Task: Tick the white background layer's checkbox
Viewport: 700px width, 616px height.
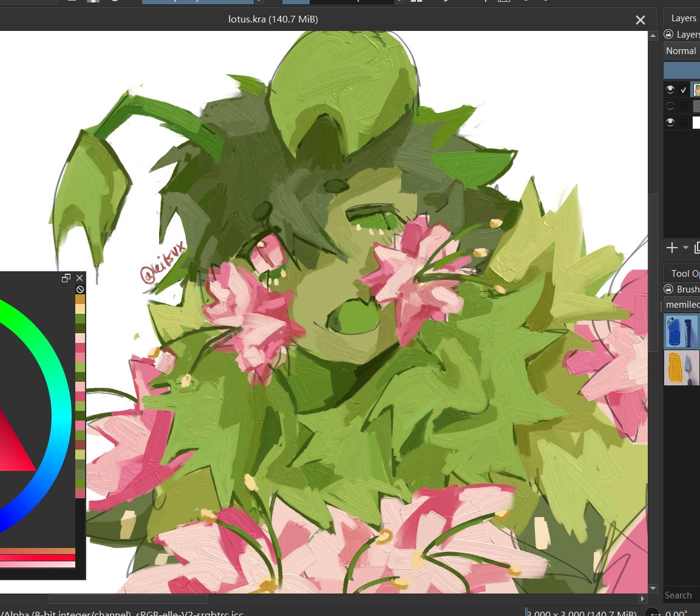Action: pyautogui.click(x=684, y=123)
